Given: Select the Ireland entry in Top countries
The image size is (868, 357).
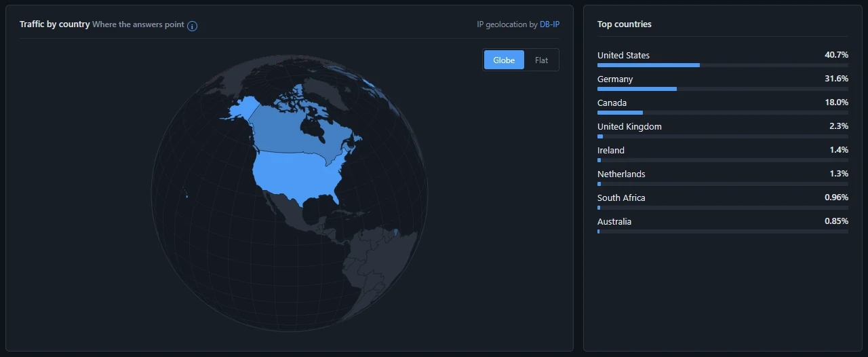Looking at the screenshot, I should click(722, 154).
